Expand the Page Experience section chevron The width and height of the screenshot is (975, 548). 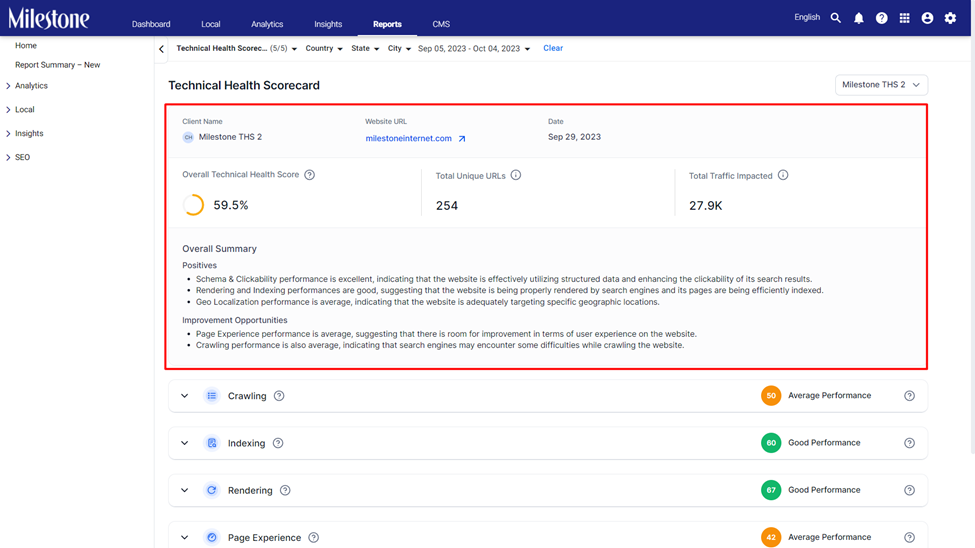185,537
